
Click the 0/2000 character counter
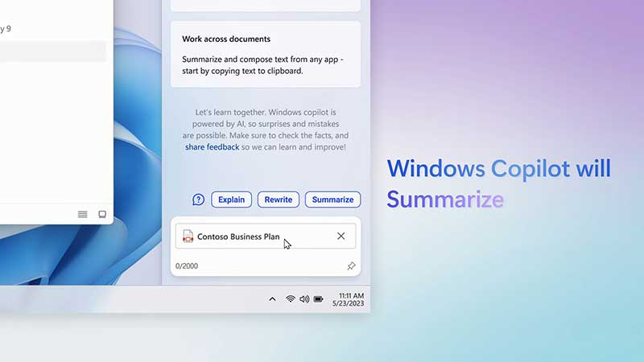(x=187, y=266)
